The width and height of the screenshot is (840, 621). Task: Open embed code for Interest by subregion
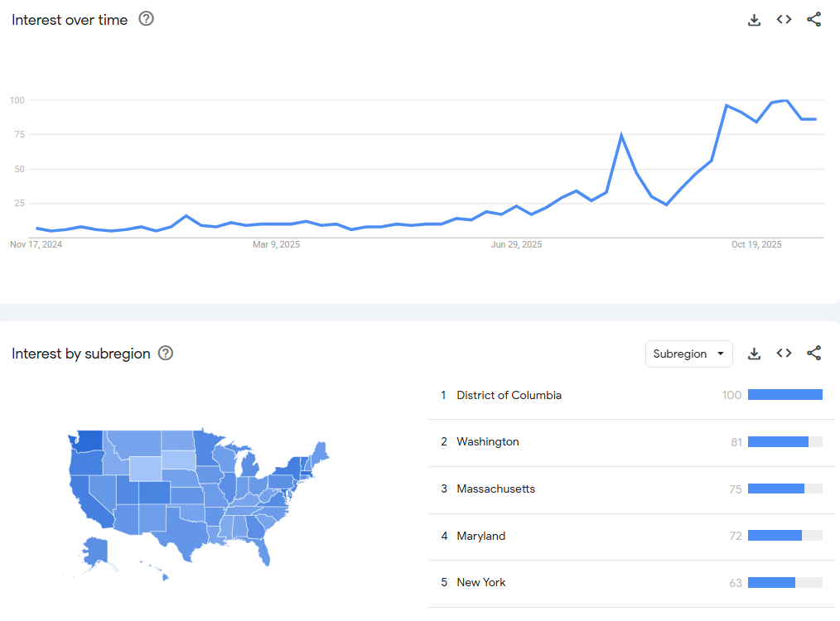coord(784,354)
